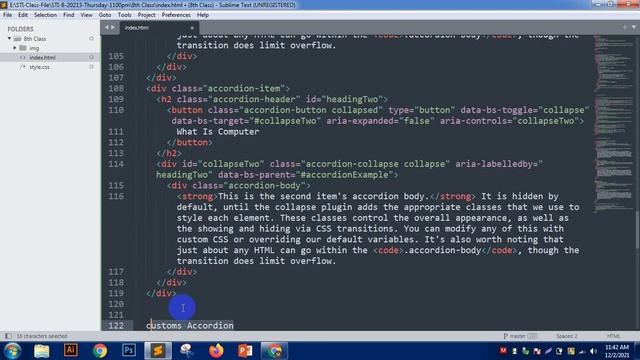This screenshot has width=640, height=360.
Task: Select index.html in the sidebar
Action: [x=42, y=58]
